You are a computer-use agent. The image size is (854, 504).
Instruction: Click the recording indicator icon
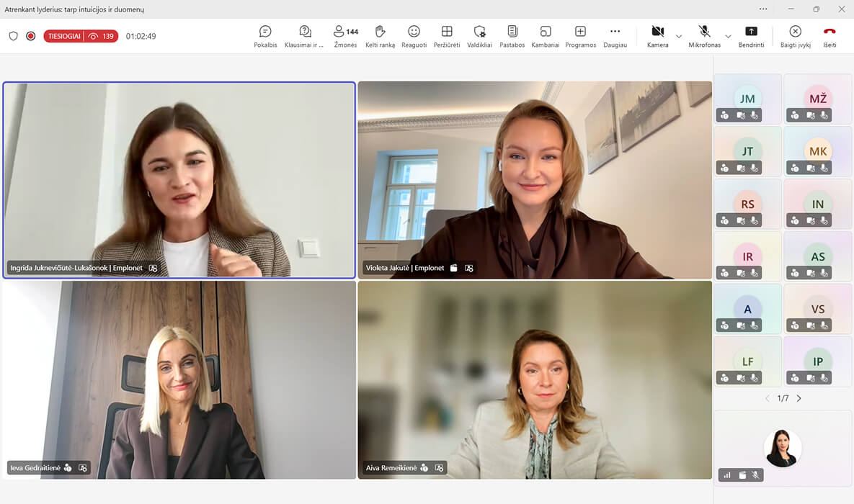[31, 36]
